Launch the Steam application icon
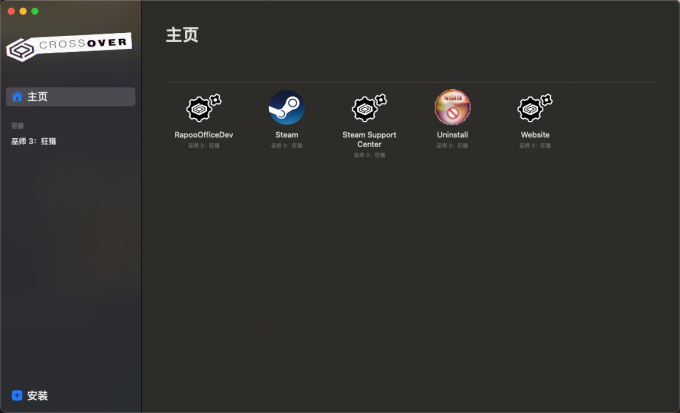Viewport: 680px width, 413px height. (287, 108)
